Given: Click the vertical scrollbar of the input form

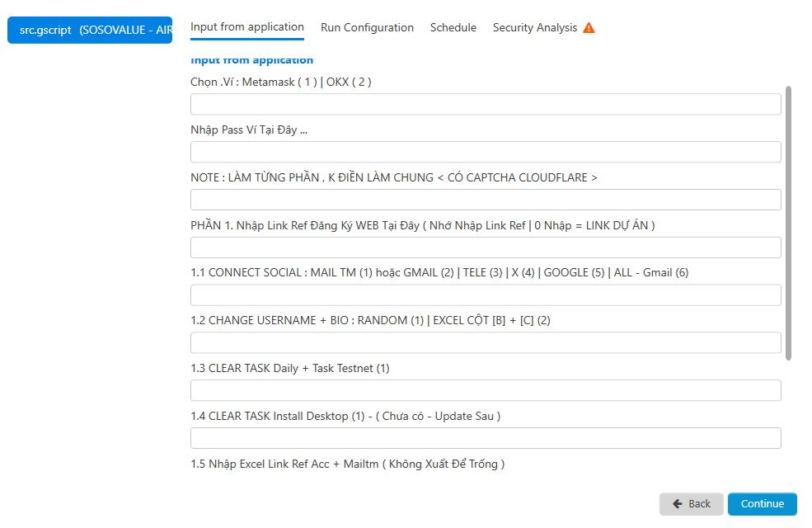Looking at the screenshot, I should pyautogui.click(x=788, y=223).
